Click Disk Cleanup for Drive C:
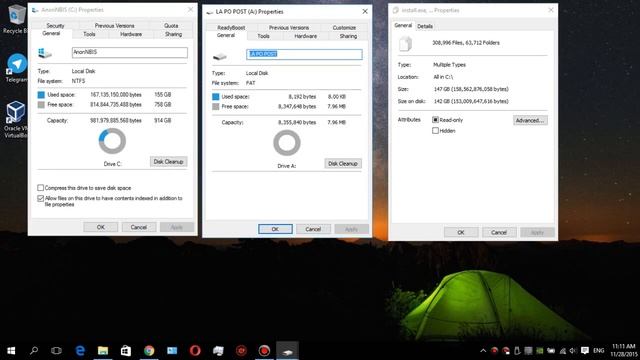640x360 pixels. tap(168, 162)
